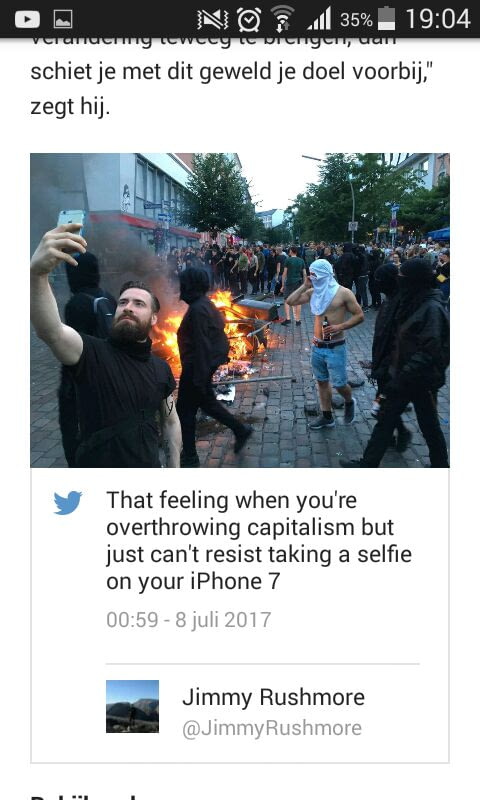Open the tweet timestamp 00:59 - 8 juli 2017
The width and height of the screenshot is (480, 800).
(x=189, y=619)
